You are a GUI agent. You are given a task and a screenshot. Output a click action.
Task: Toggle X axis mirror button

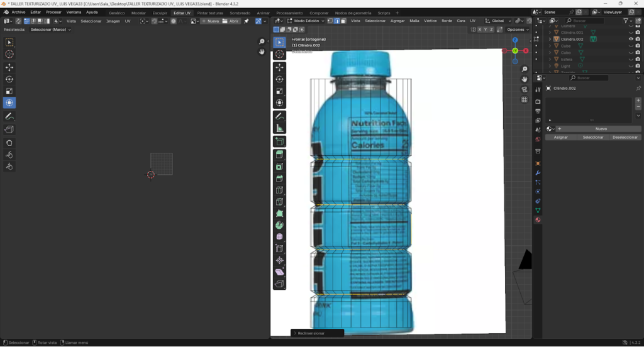pyautogui.click(x=479, y=30)
